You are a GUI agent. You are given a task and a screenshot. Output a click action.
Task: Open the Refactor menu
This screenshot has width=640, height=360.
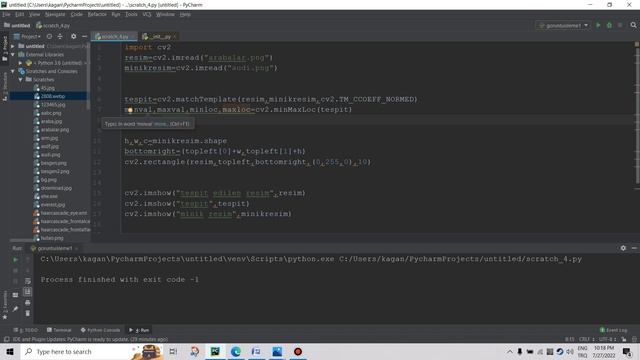pyautogui.click(x=97, y=14)
